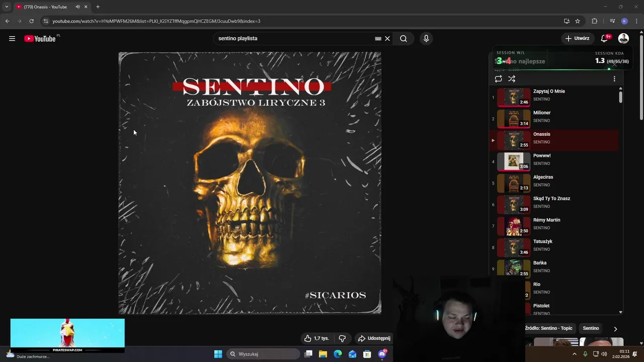Viewport: 644px width, 362px height.
Task: Select the "Sentino" filter chip
Action: pos(591,328)
